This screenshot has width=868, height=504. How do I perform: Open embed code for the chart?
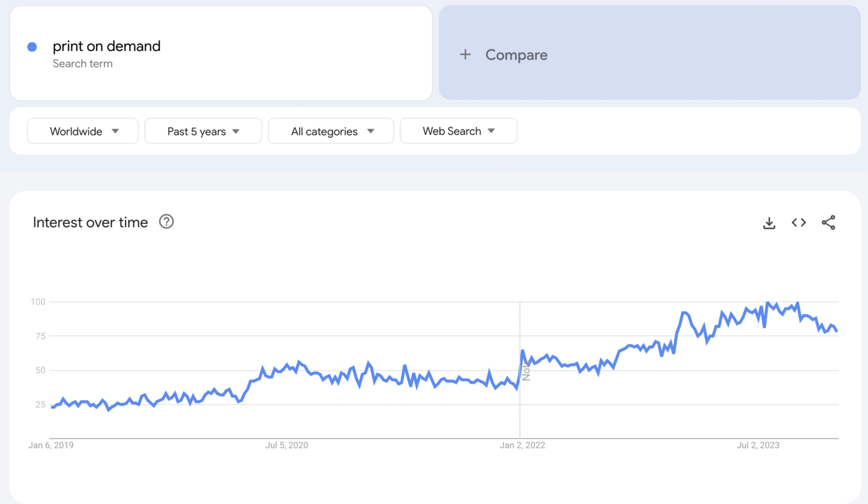click(x=798, y=223)
